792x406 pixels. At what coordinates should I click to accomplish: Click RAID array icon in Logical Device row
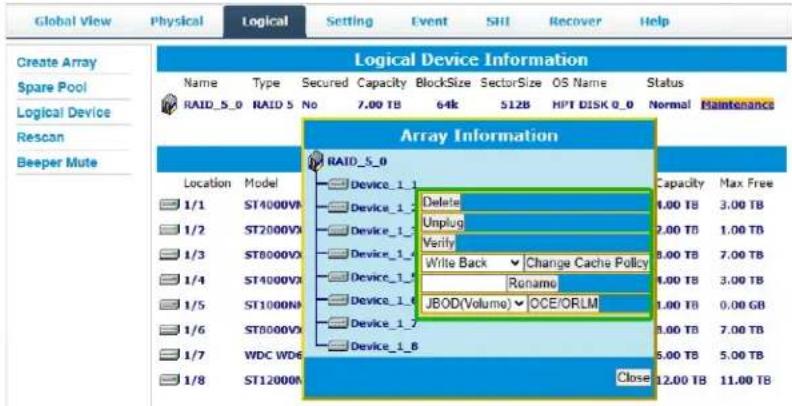pos(169,105)
